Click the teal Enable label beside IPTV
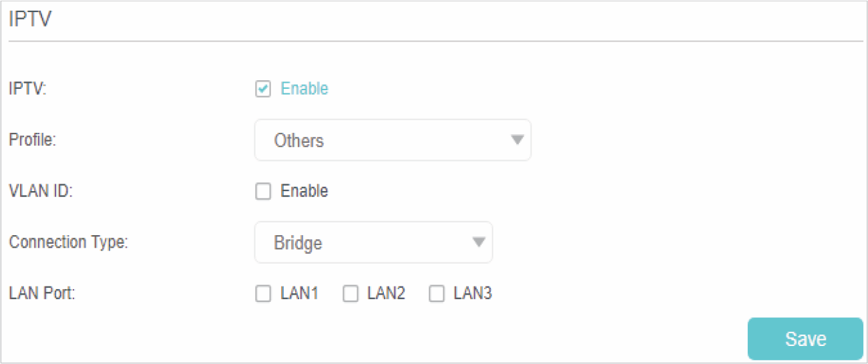The image size is (868, 364). [x=304, y=89]
